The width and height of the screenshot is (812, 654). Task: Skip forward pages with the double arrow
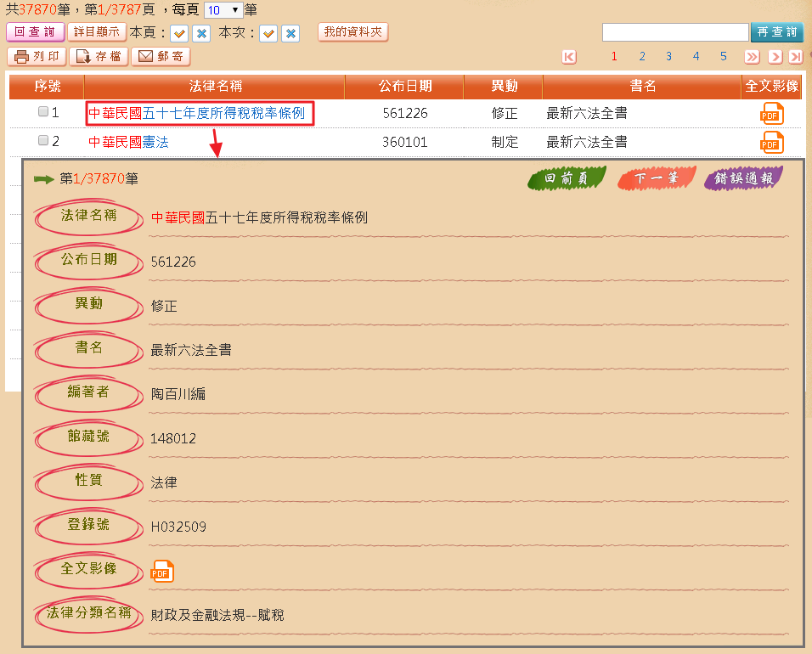(x=752, y=57)
